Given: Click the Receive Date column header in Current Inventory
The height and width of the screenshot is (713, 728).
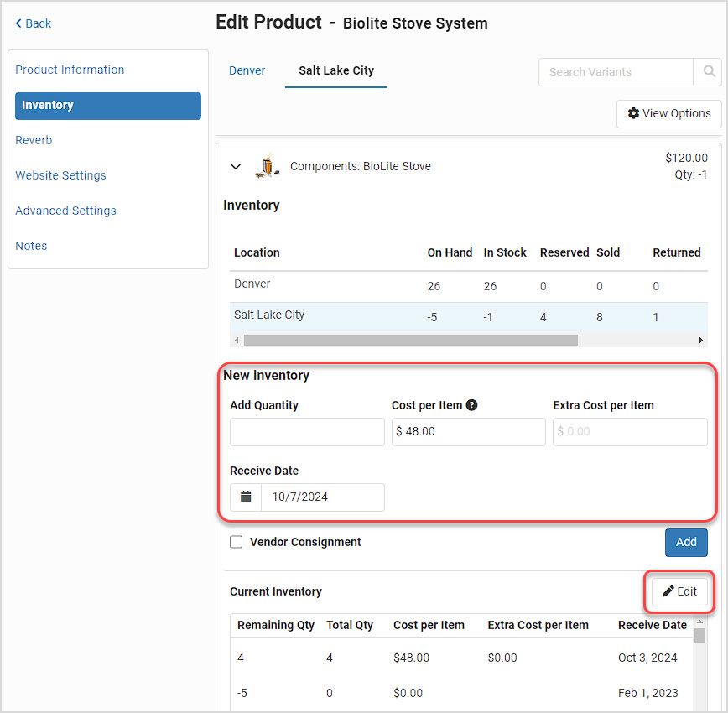Looking at the screenshot, I should coord(653,625).
